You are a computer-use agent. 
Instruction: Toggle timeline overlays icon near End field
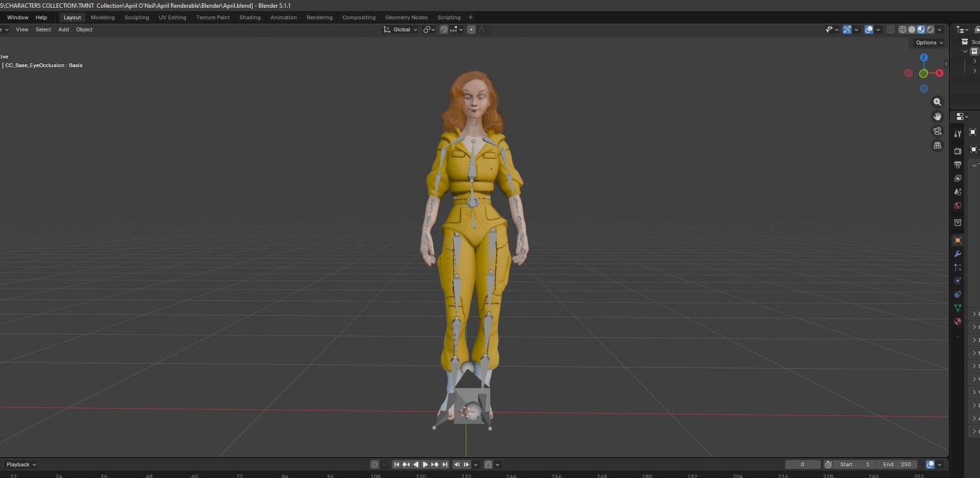click(930, 464)
